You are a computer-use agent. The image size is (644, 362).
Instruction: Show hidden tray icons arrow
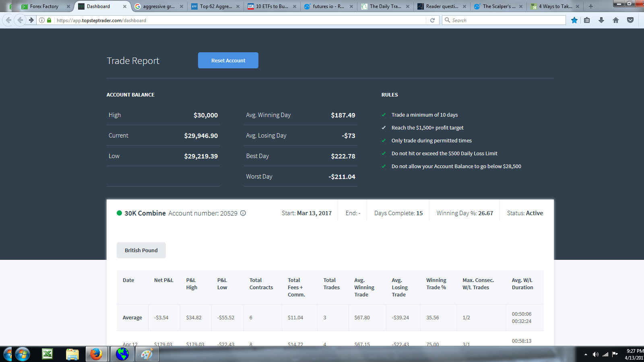point(586,354)
